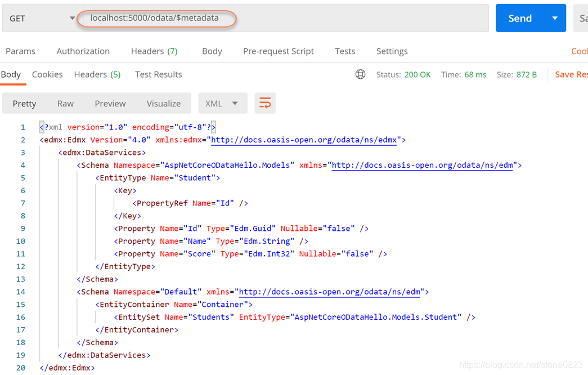
Task: Click the EntityType Name="Student" line
Action: point(158,178)
